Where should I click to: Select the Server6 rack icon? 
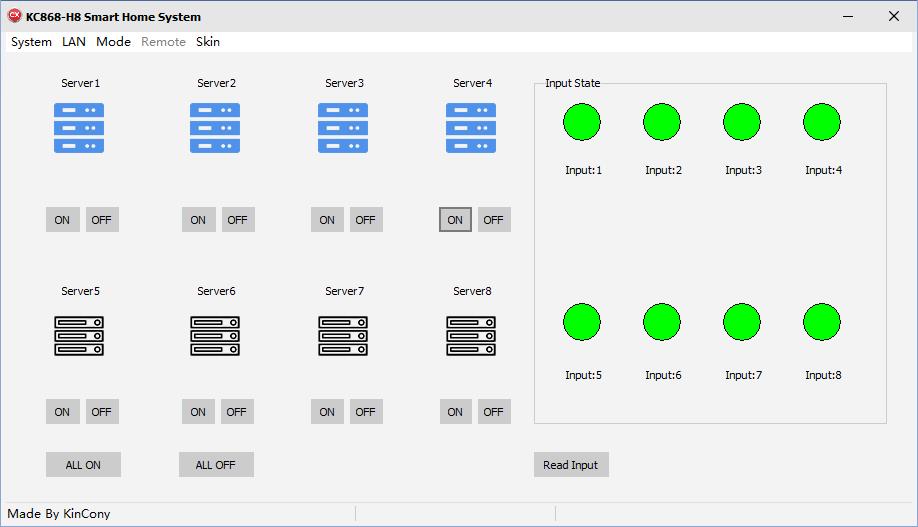(215, 336)
